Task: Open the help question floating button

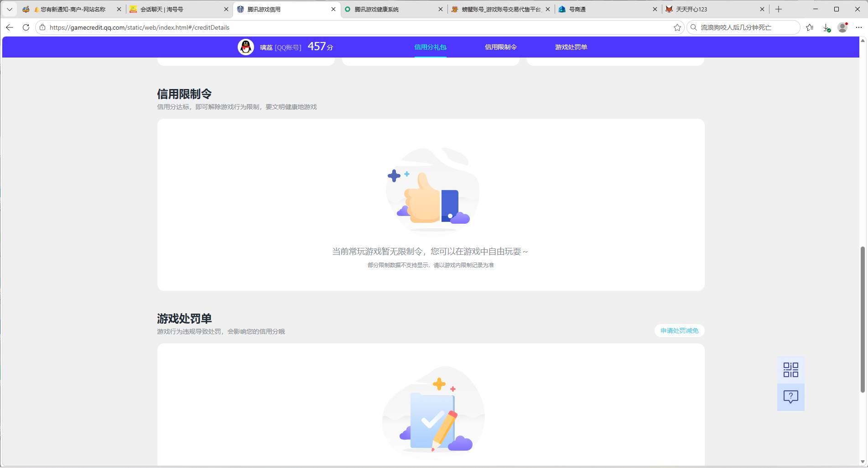Action: 791,397
